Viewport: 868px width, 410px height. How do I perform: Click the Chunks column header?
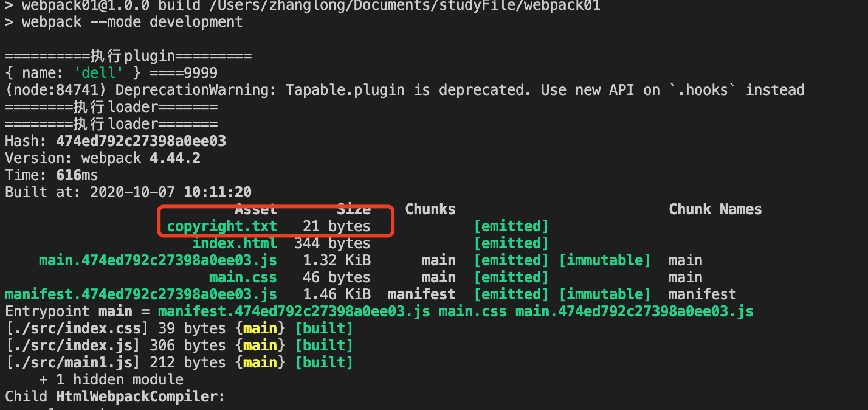click(430, 209)
